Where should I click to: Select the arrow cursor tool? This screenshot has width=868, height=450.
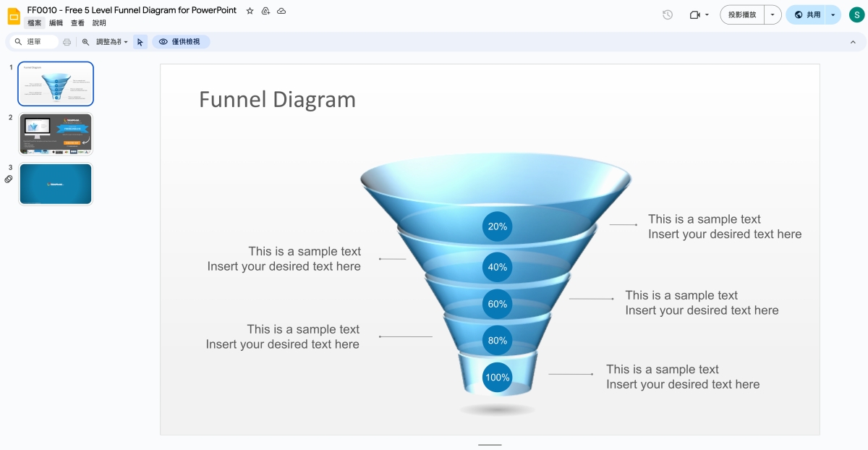pos(140,42)
